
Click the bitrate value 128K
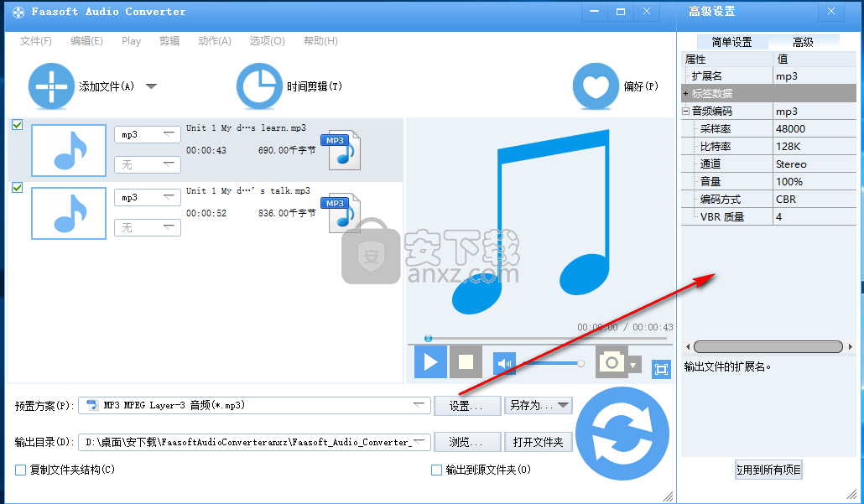[x=789, y=147]
